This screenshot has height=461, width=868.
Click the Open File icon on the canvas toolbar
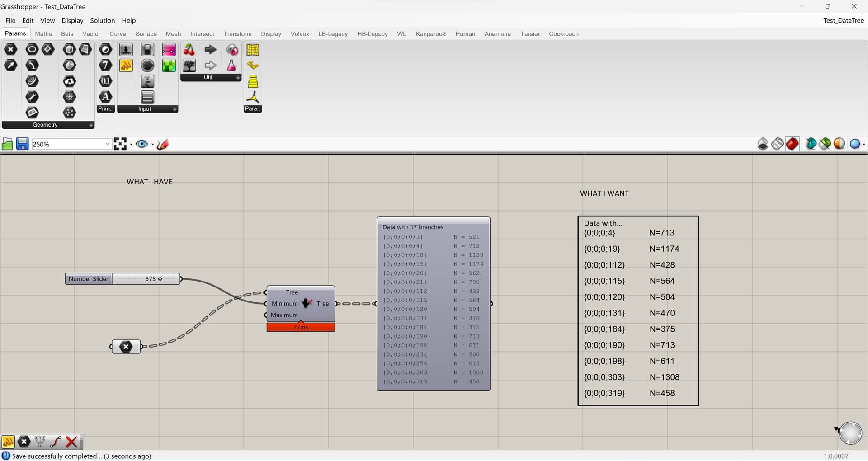[7, 144]
